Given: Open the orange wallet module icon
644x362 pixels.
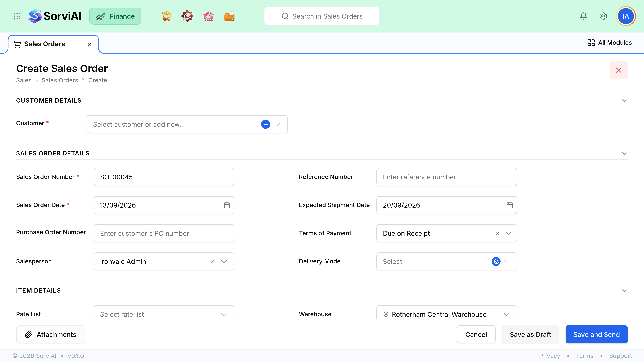Looking at the screenshot, I should [229, 16].
